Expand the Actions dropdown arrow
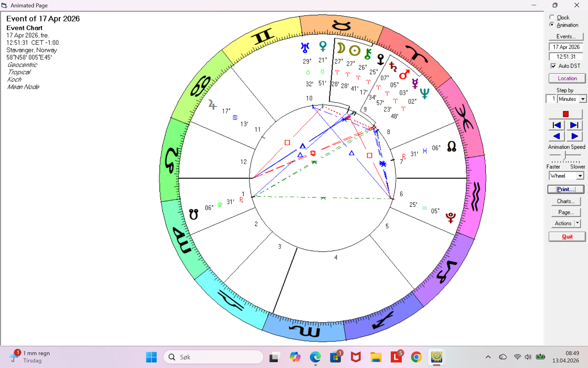Image resolution: width=588 pixels, height=368 pixels. [x=578, y=223]
